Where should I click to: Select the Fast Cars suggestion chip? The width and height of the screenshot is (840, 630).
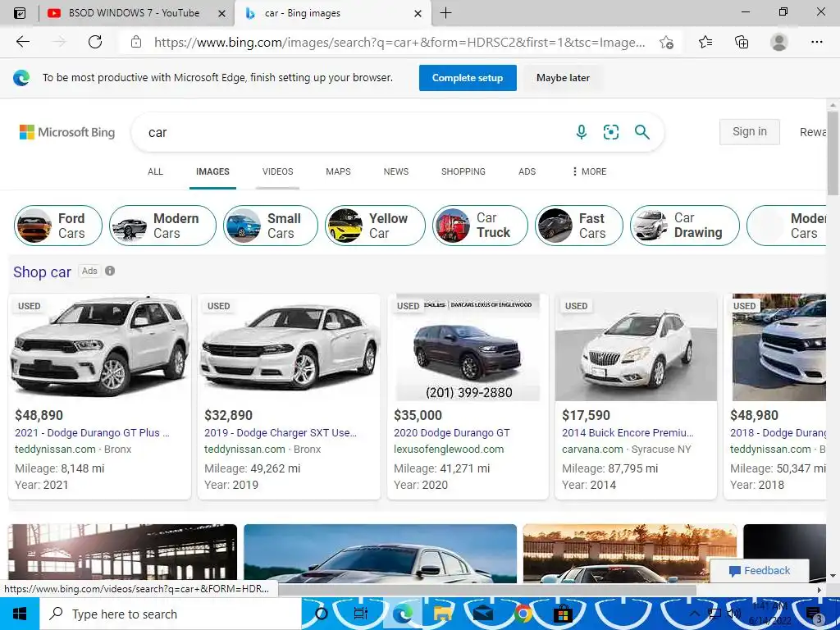[x=579, y=226]
